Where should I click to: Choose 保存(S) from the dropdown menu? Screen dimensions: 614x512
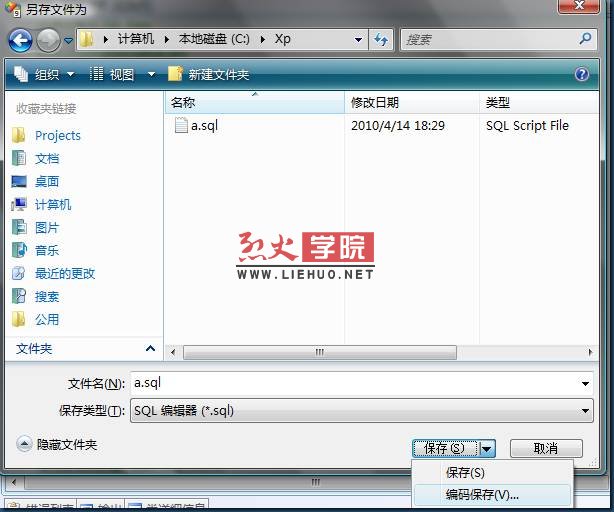coord(492,472)
